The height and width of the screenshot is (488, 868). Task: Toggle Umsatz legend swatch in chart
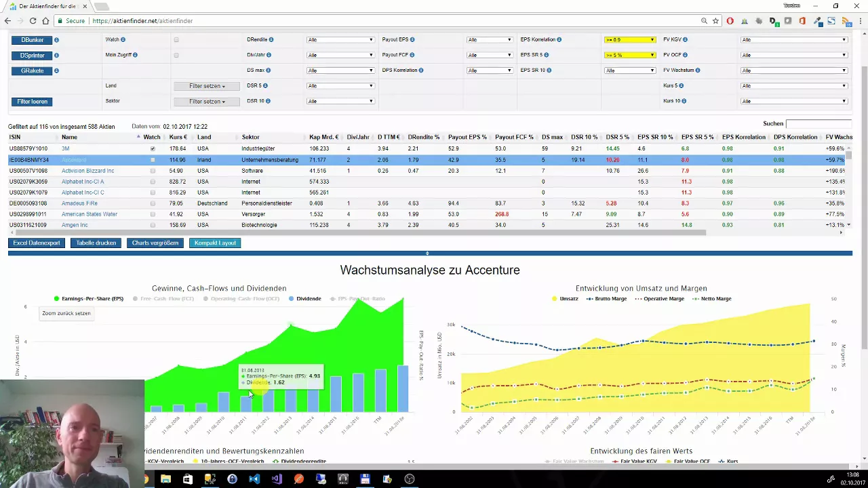[x=555, y=299]
